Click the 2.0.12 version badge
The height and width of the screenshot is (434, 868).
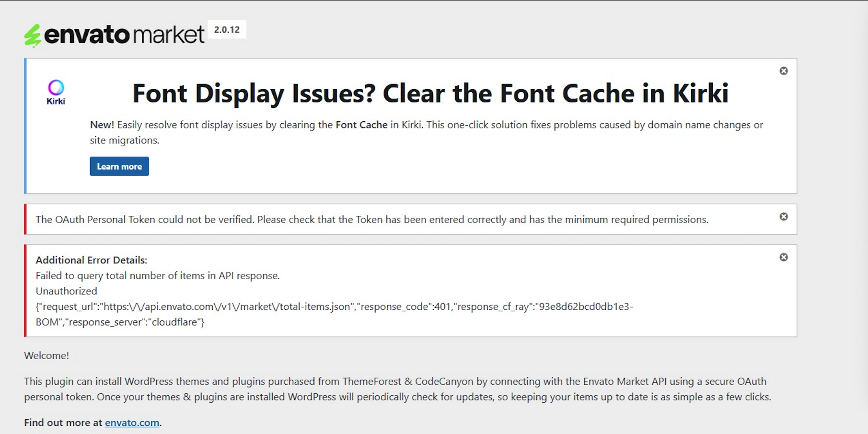(227, 30)
